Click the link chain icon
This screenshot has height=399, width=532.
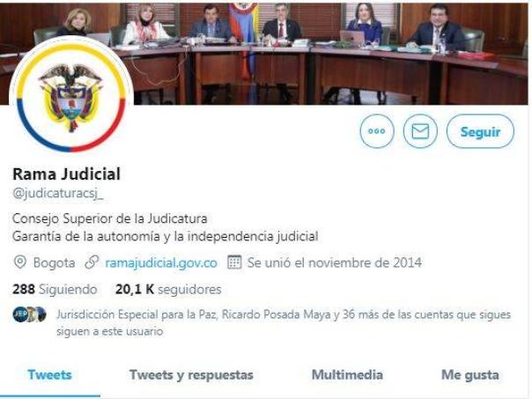92,262
